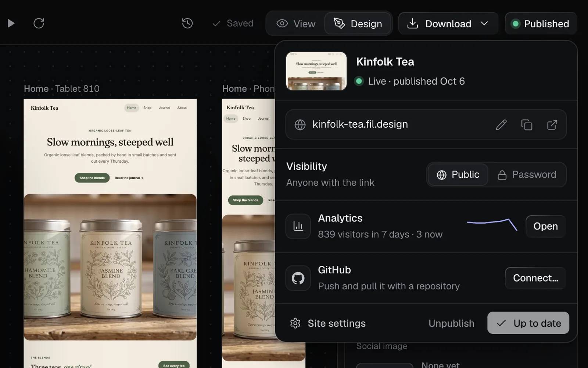Click the Social image label
The height and width of the screenshot is (368, 588).
click(x=381, y=346)
